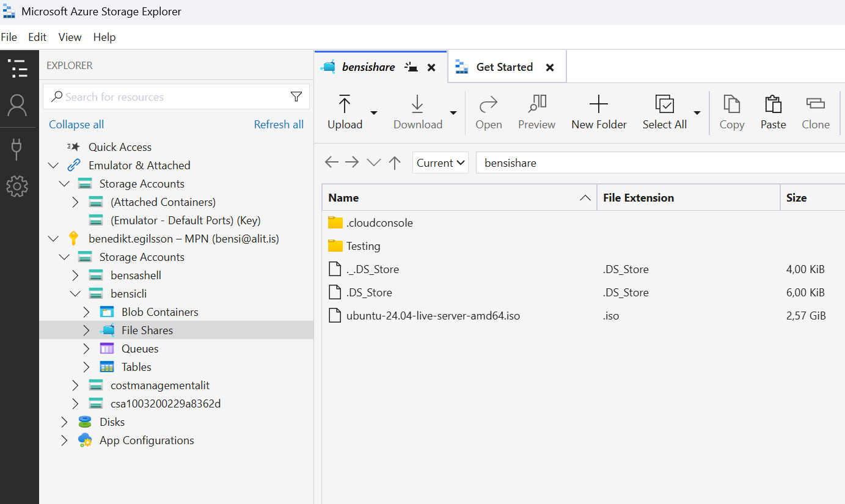Go up one directory level arrow
Viewport: 845px width, 504px height.
pos(395,163)
